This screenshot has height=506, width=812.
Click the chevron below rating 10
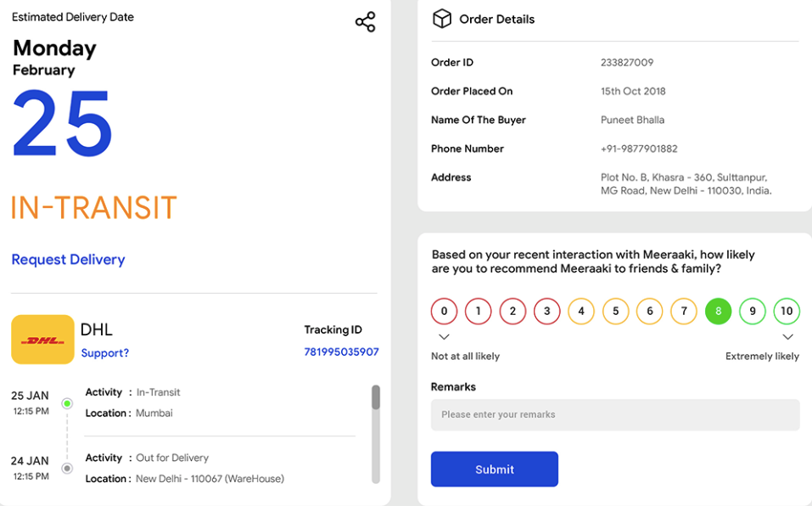[x=787, y=337]
